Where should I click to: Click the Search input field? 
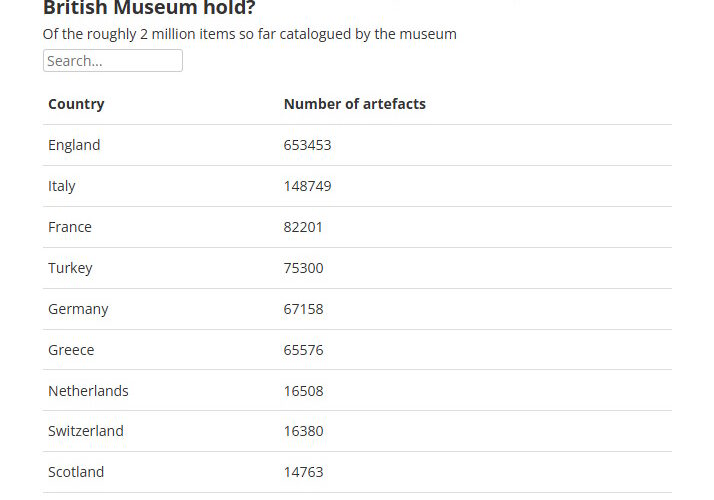tap(112, 61)
